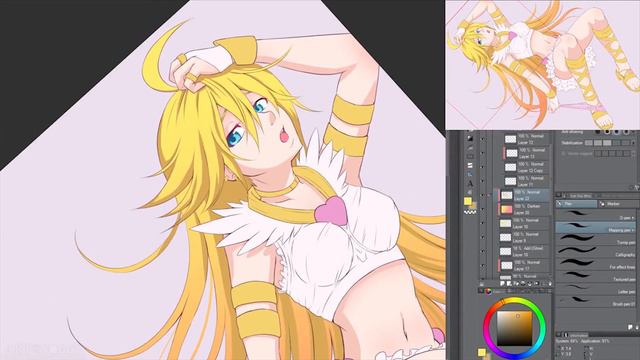
Task: Select the Textured pen sub tool
Action: [x=596, y=277]
